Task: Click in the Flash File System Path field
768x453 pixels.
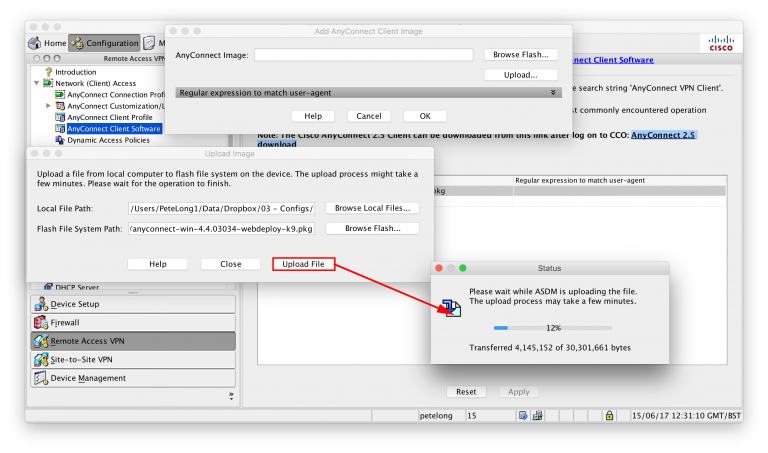Action: 221,229
